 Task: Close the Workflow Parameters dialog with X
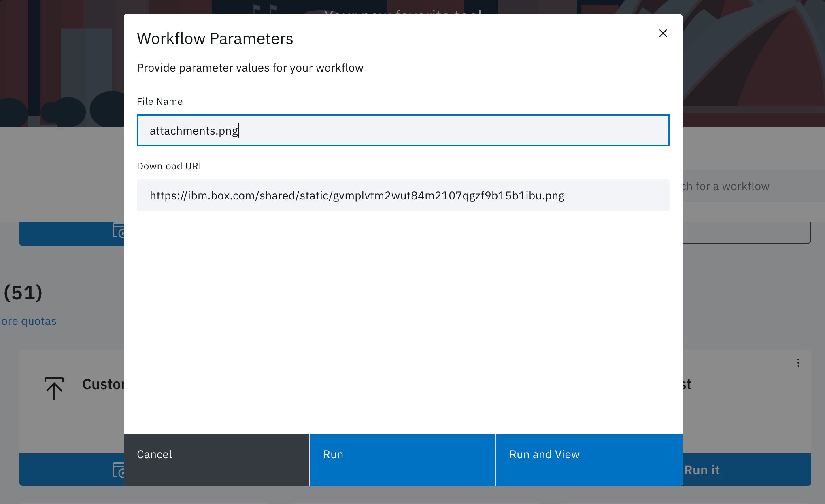click(663, 33)
